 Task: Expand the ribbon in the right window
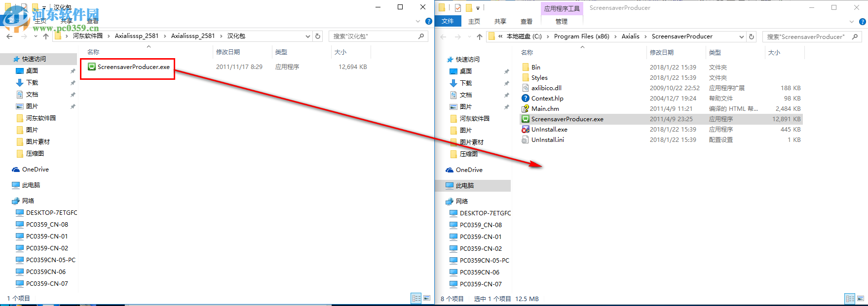pyautogui.click(x=852, y=22)
